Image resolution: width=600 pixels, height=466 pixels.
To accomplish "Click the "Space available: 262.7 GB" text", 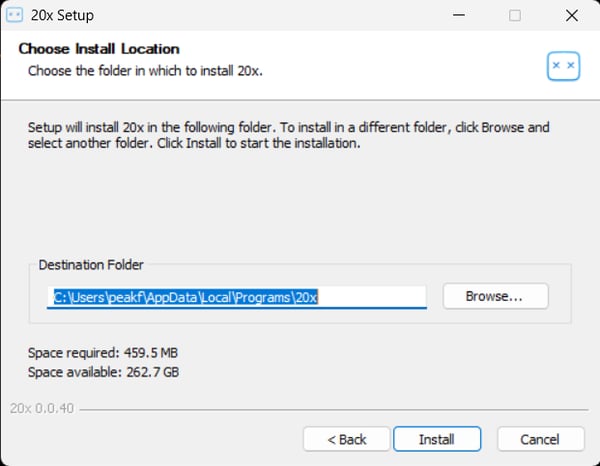I will tap(103, 372).
